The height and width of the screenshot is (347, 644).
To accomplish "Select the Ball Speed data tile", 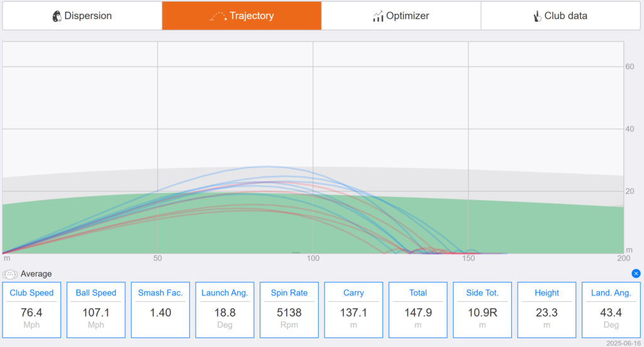I will (x=96, y=310).
